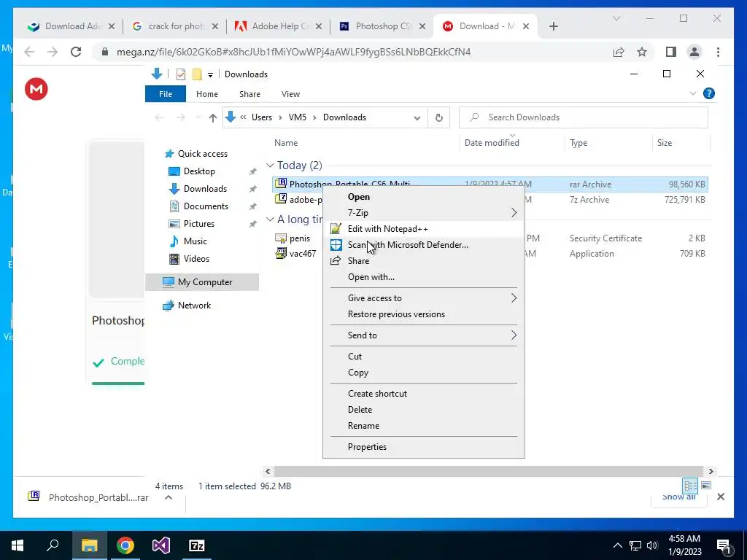Collapse the A long time ago group
Screen dimensions: 747x560
click(270, 219)
